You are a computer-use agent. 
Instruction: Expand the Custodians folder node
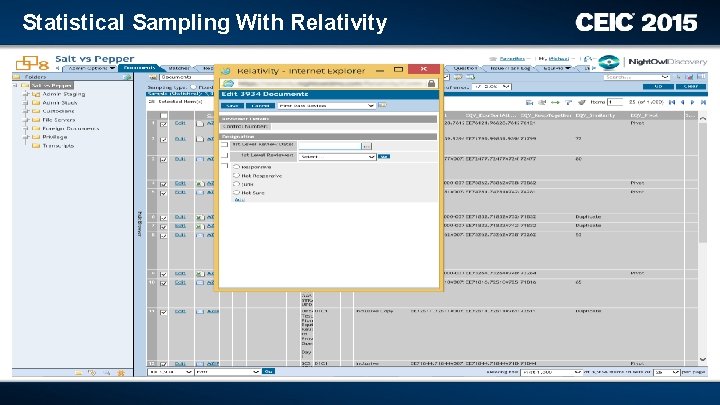(x=26, y=111)
